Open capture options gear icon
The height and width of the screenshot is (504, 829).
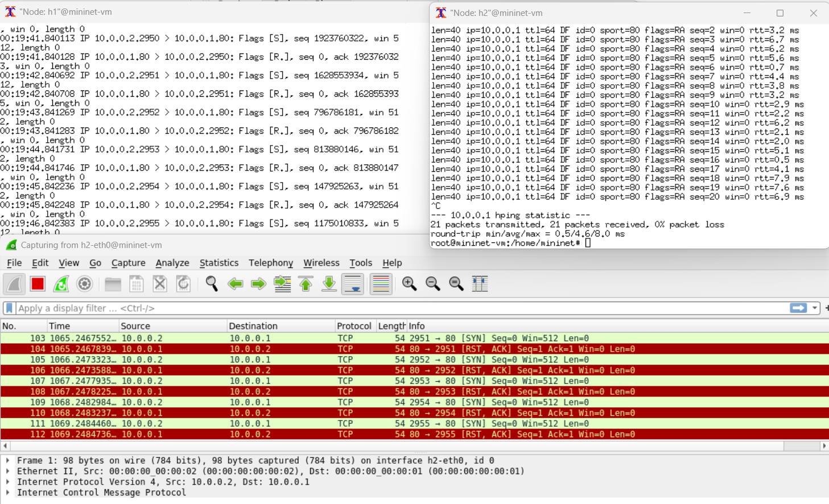click(x=84, y=284)
